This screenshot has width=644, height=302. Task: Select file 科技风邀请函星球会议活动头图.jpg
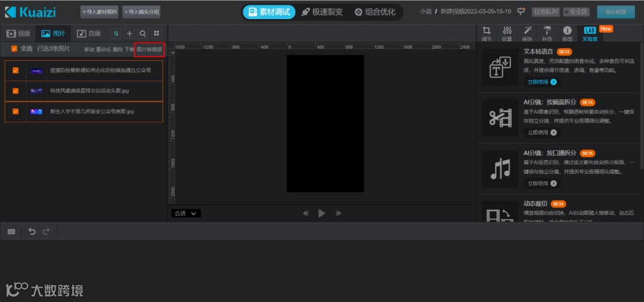pos(89,91)
